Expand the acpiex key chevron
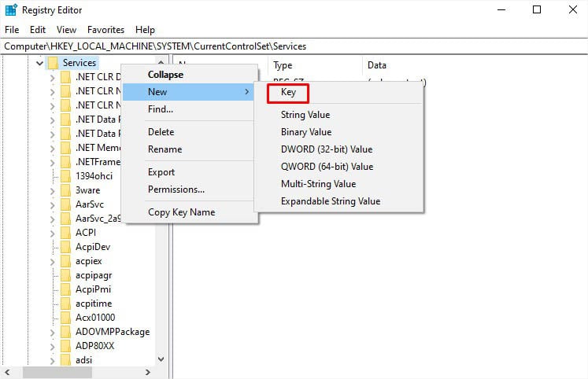The image size is (588, 379). (x=53, y=261)
